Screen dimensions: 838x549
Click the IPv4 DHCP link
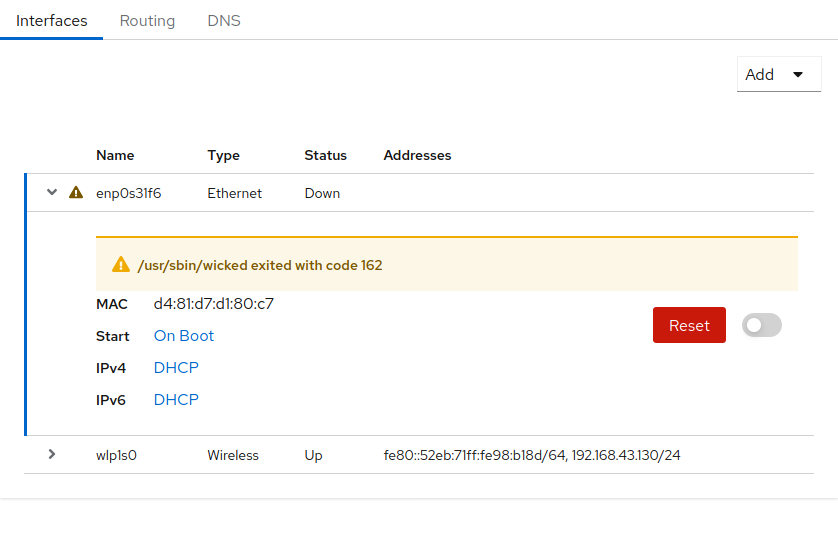[x=176, y=368]
